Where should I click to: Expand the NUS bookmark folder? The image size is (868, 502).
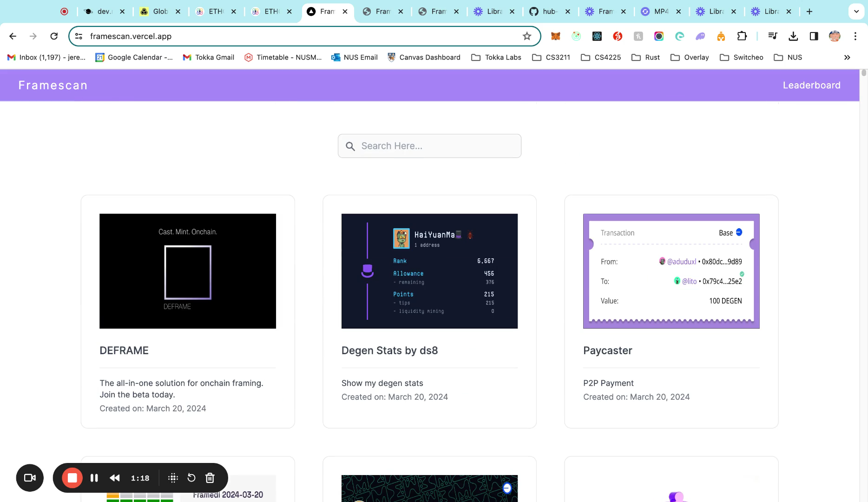tap(788, 57)
